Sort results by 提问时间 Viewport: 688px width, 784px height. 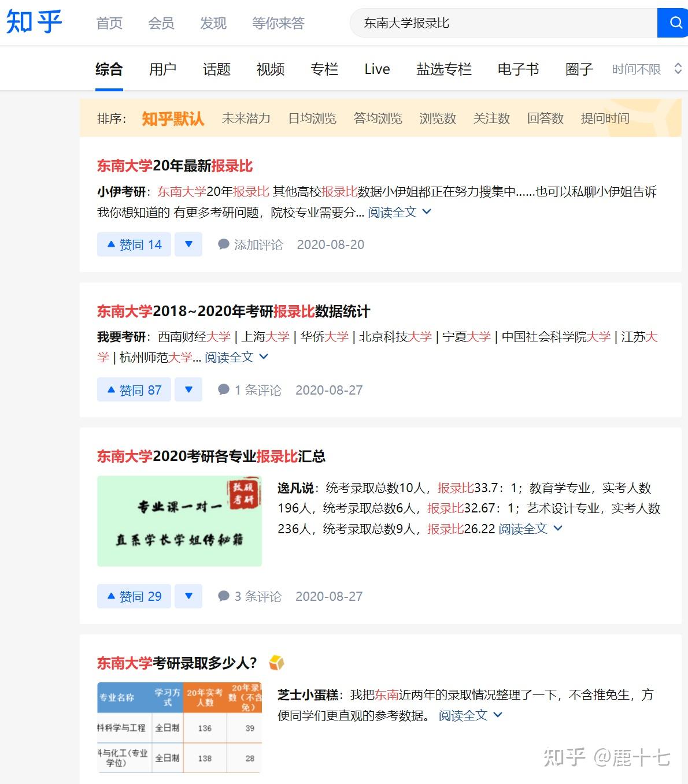pos(605,118)
